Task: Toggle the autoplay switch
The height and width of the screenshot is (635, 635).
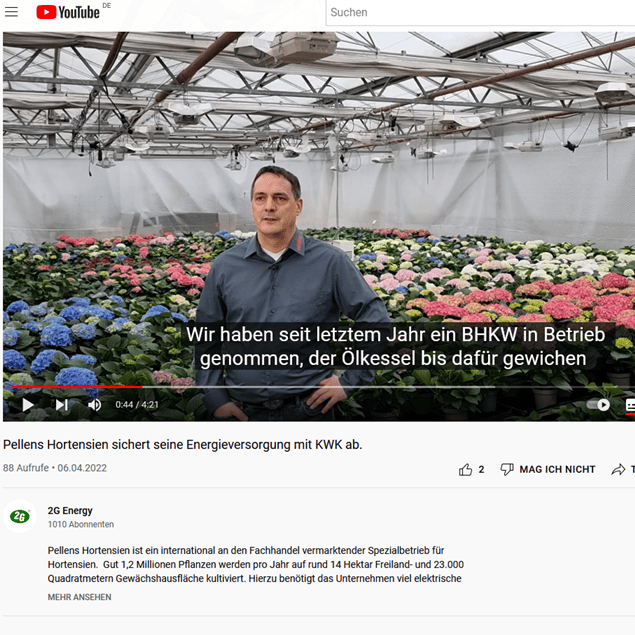Action: coord(598,405)
